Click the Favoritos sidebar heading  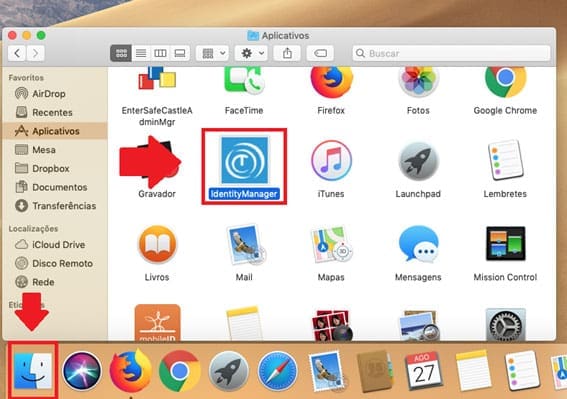(26, 78)
